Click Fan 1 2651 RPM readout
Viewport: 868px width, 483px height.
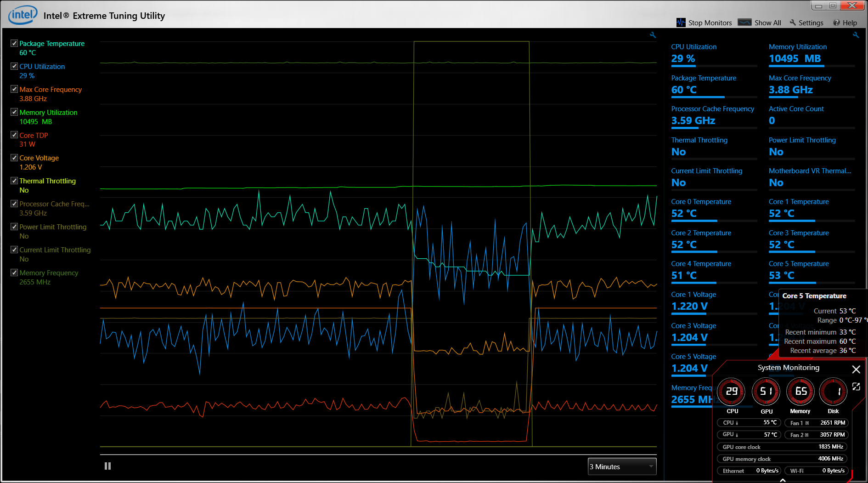click(x=816, y=423)
